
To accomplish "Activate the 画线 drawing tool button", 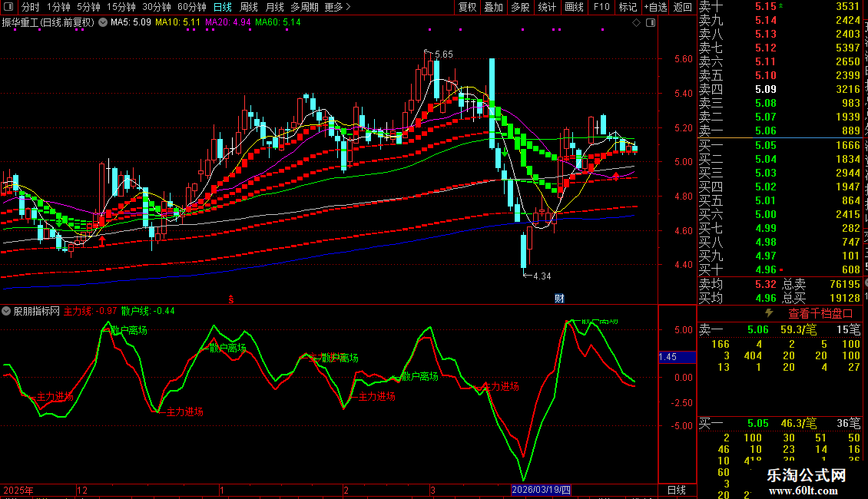I will 574,7.
